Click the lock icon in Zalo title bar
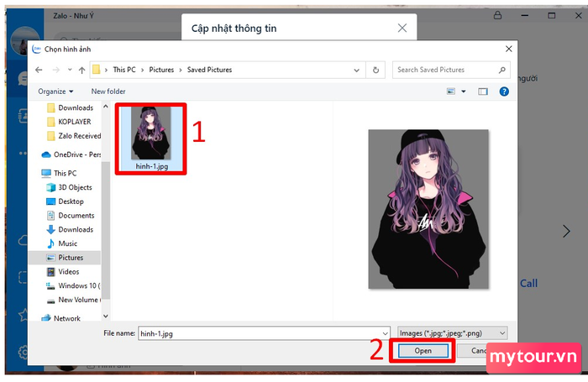This screenshot has height=382, width=588. [x=497, y=15]
